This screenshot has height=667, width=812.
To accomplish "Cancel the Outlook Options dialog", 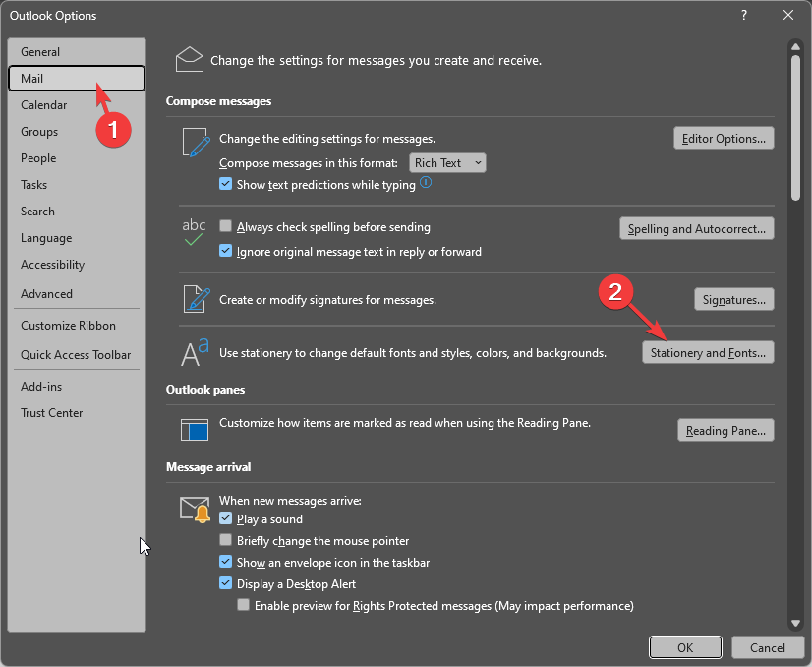I will click(x=768, y=647).
